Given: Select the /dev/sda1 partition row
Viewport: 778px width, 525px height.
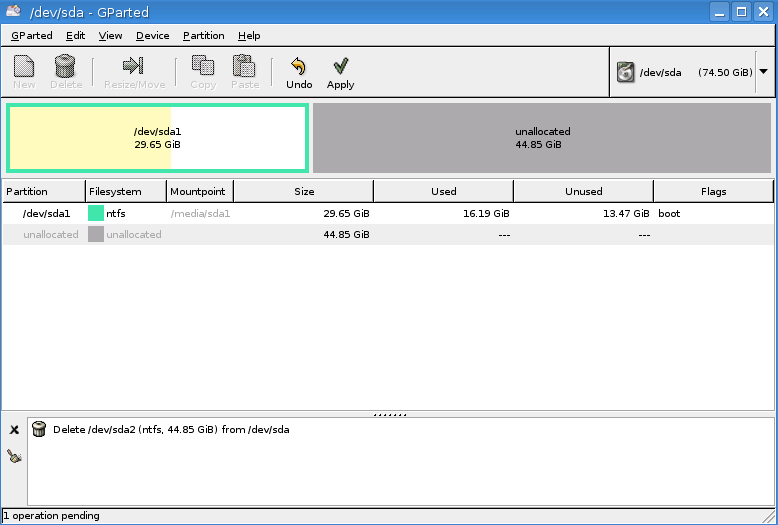Looking at the screenshot, I should point(388,213).
